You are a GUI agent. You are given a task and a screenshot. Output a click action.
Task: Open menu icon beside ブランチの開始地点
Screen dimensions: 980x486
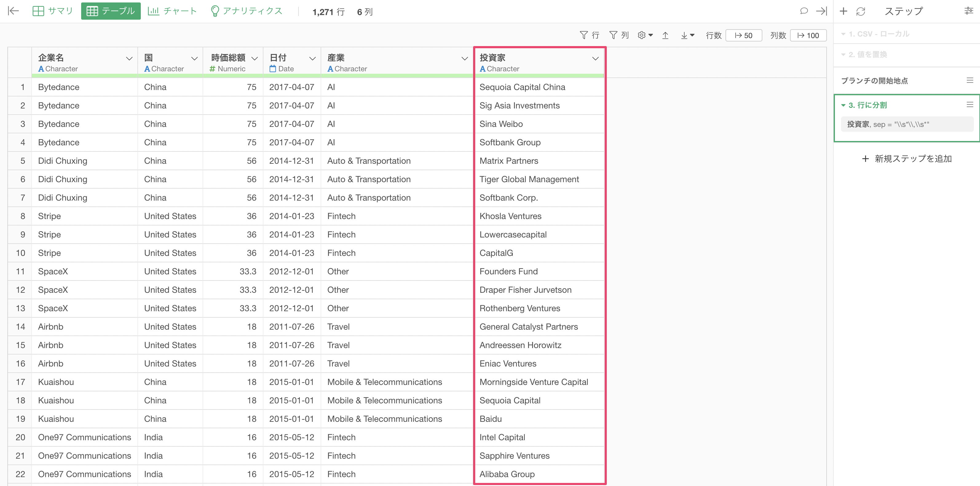tap(970, 80)
